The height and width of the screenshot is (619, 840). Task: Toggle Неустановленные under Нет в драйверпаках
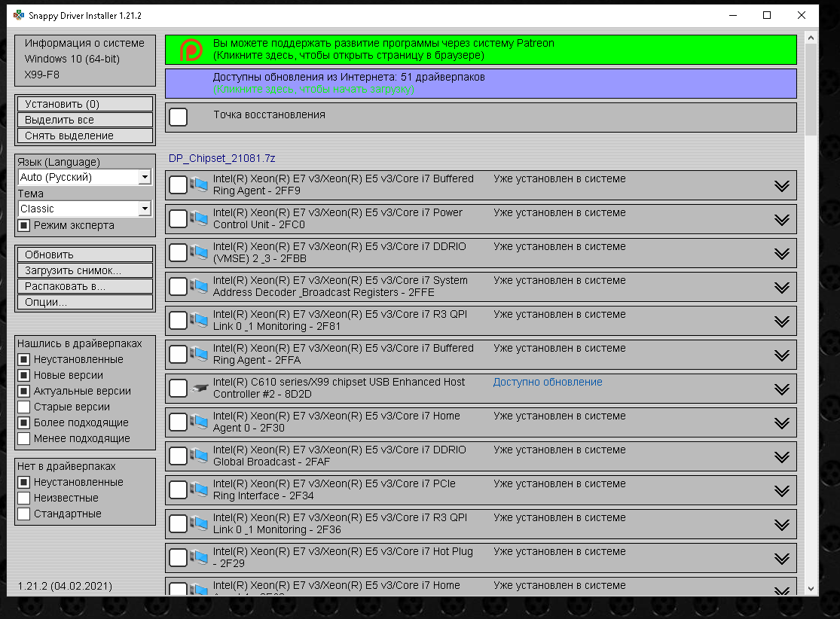click(23, 482)
